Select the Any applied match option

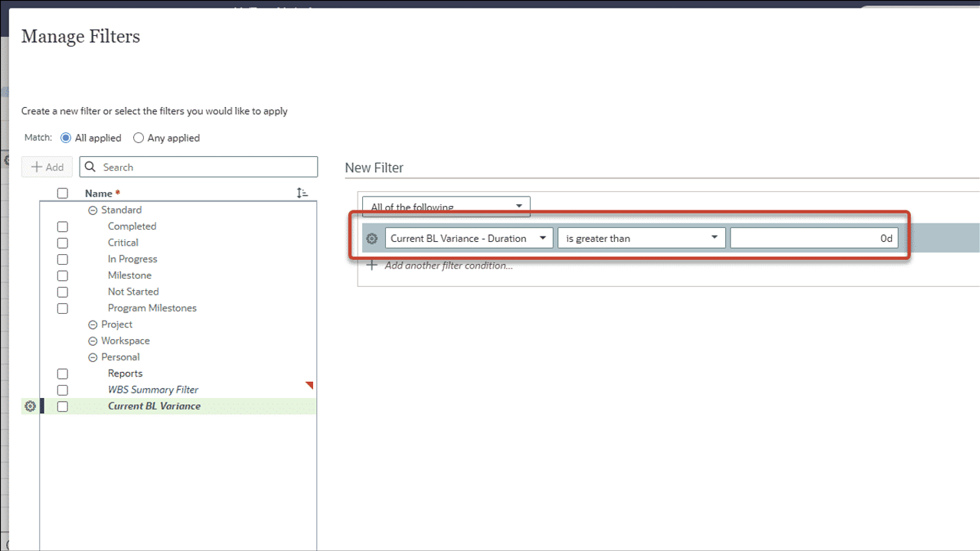tap(139, 139)
